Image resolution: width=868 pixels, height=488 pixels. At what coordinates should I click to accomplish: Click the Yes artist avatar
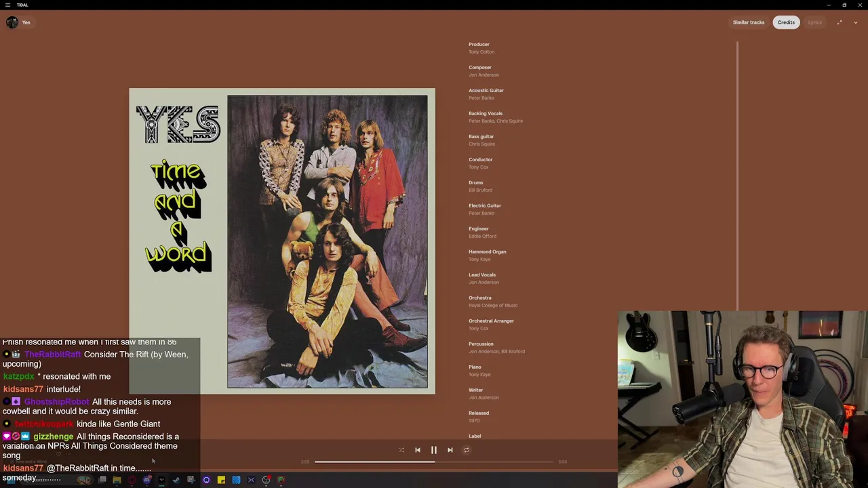pyautogui.click(x=12, y=22)
